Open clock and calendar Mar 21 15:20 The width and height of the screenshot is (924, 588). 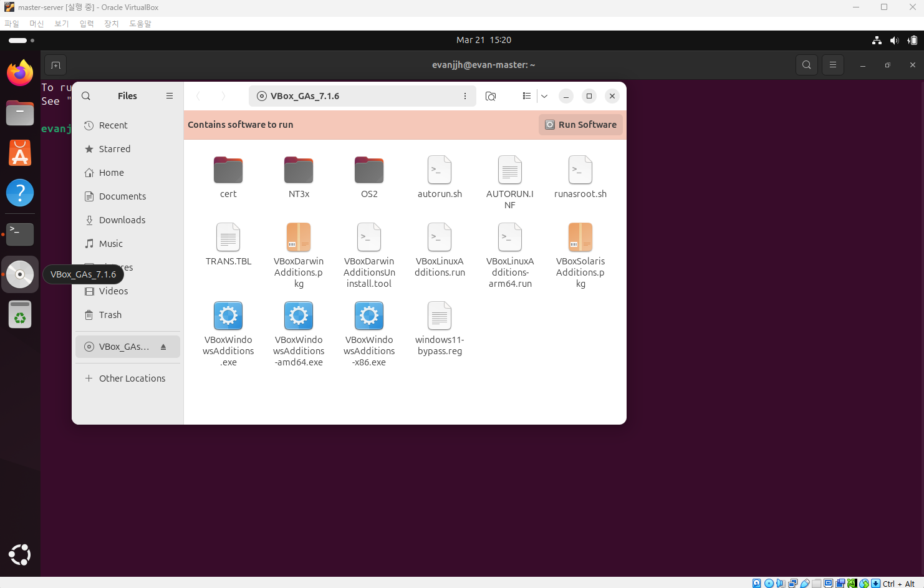484,40
